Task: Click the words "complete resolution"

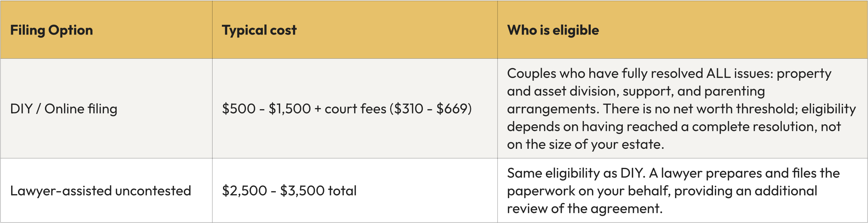Action: click(x=754, y=127)
